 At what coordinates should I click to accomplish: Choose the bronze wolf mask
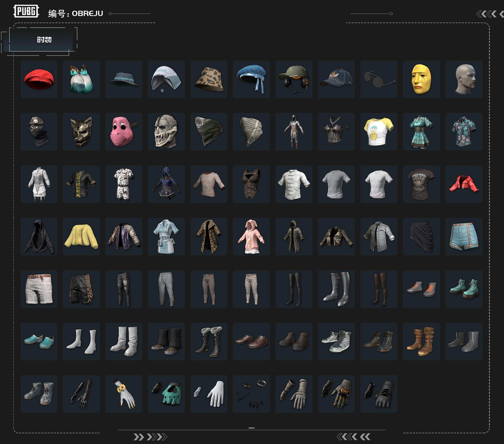click(x=81, y=132)
